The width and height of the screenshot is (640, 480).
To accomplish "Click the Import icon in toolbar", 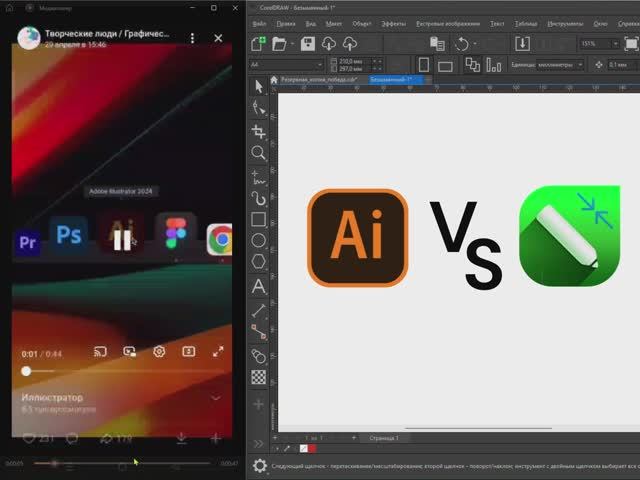I will [x=522, y=43].
